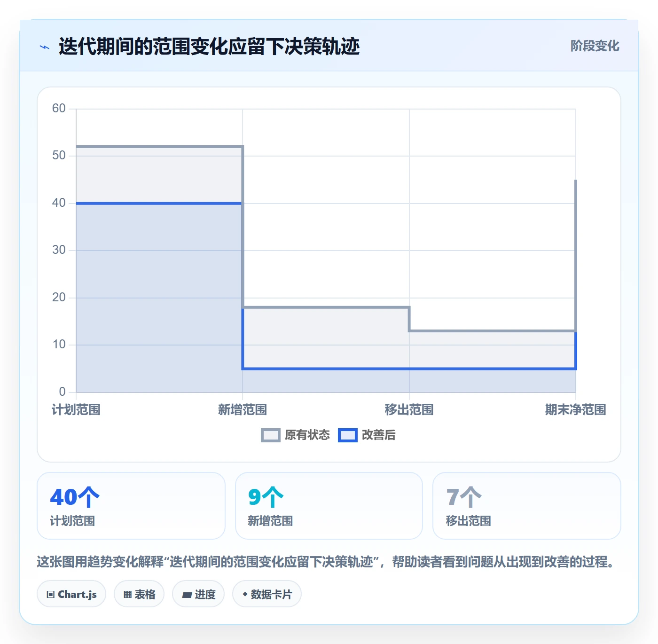Click the y-axis value 20
The height and width of the screenshot is (644, 658).
point(59,298)
